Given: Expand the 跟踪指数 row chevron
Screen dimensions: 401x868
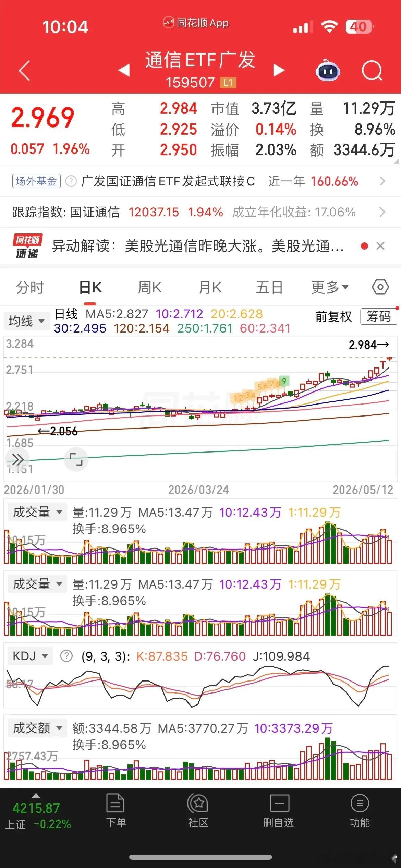Looking at the screenshot, I should pyautogui.click(x=382, y=212).
